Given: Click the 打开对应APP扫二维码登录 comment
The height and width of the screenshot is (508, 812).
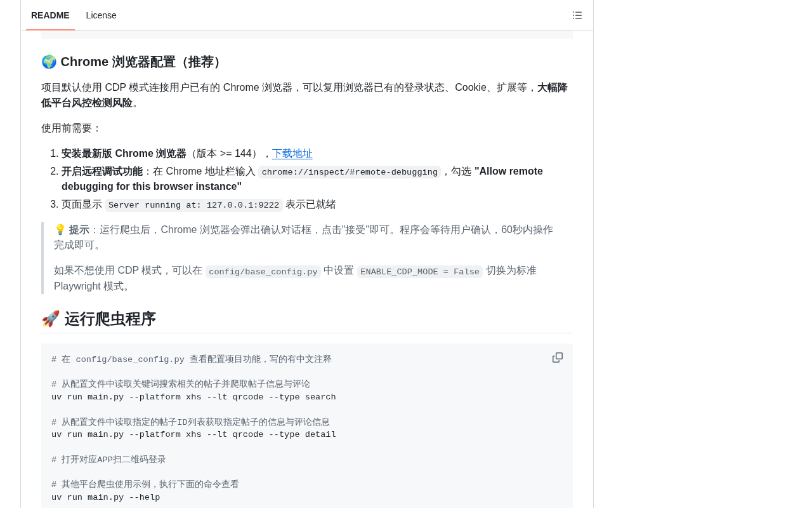Looking at the screenshot, I should [108, 459].
